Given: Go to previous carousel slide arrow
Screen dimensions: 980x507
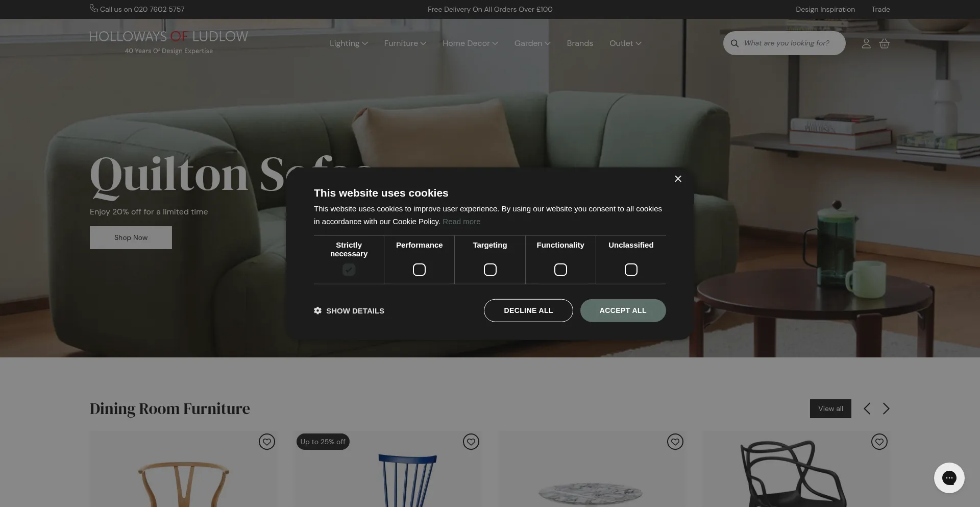Looking at the screenshot, I should point(867,408).
